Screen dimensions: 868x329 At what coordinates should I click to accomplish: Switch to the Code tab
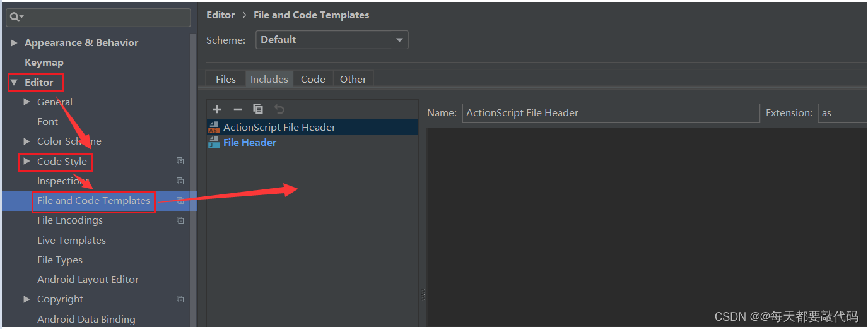coord(313,79)
